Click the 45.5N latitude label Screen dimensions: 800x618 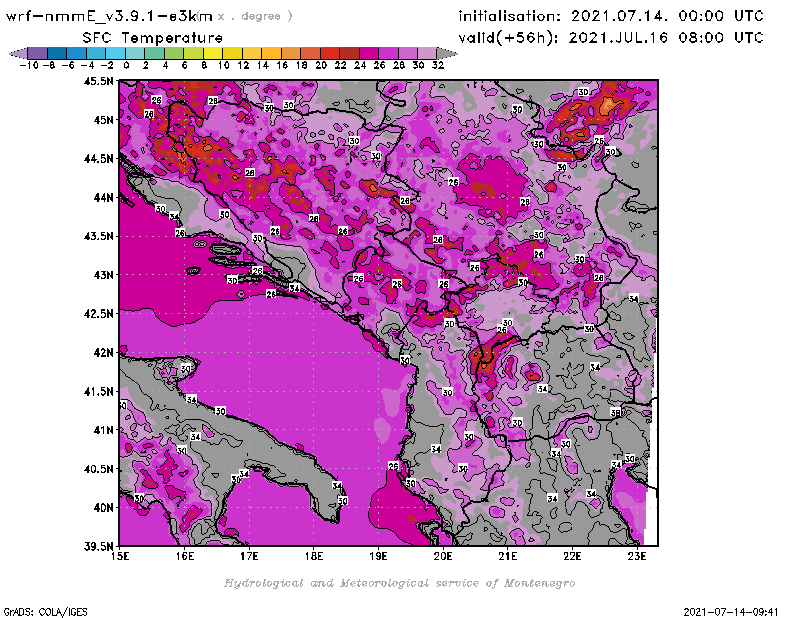tap(98, 81)
